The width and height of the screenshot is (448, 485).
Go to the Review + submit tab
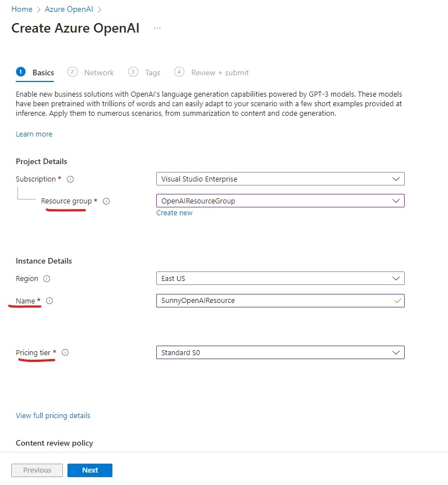pyautogui.click(x=220, y=72)
